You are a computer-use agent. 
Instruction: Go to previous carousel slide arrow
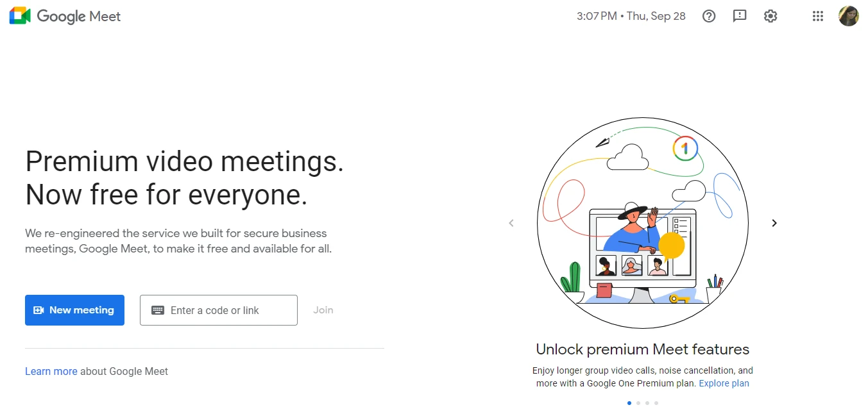coord(511,223)
